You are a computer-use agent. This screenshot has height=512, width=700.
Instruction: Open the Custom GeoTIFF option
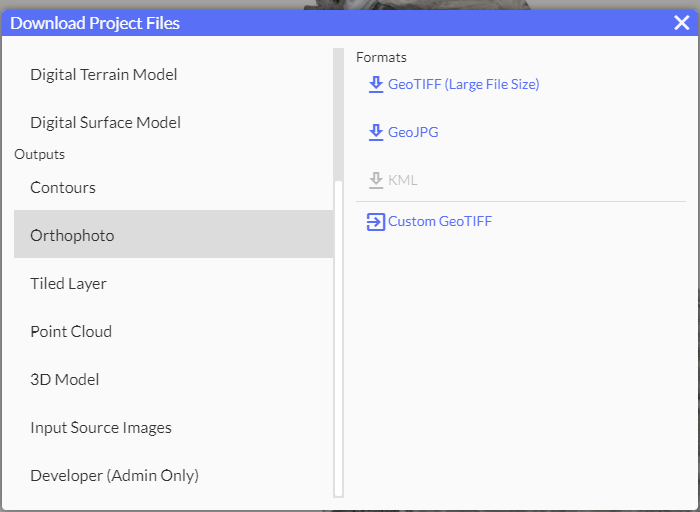[x=440, y=222]
